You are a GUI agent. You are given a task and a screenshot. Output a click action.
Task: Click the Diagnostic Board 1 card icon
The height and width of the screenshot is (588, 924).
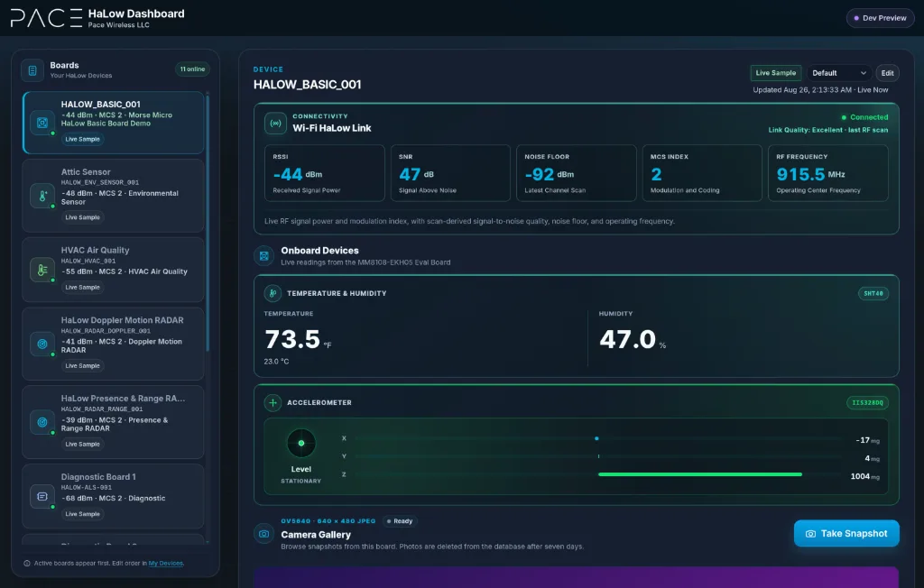coord(42,496)
